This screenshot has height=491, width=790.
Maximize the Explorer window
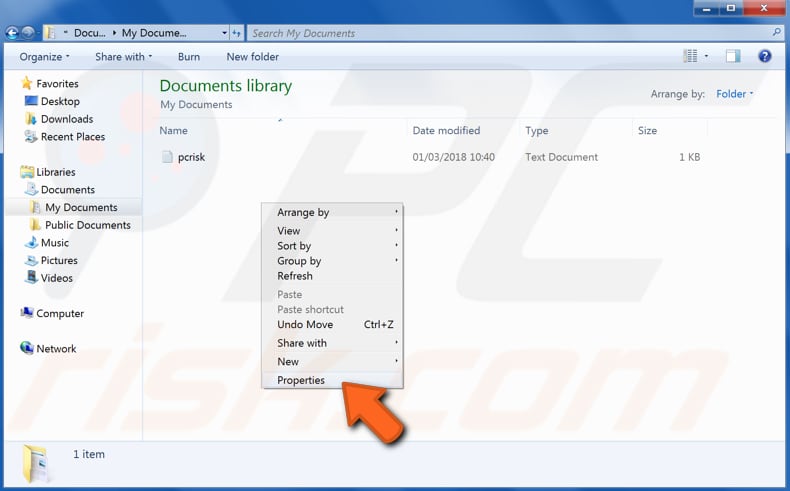[x=731, y=8]
